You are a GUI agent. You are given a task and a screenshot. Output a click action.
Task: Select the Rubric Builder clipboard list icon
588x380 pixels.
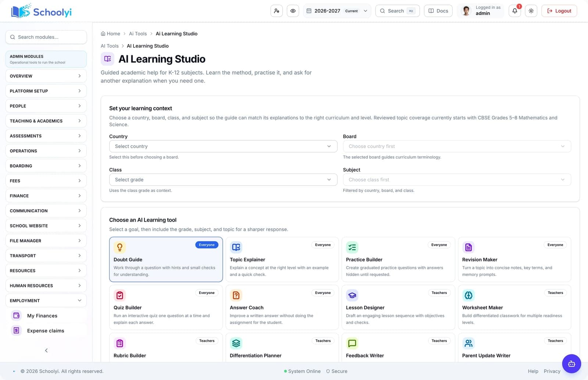[x=120, y=343]
